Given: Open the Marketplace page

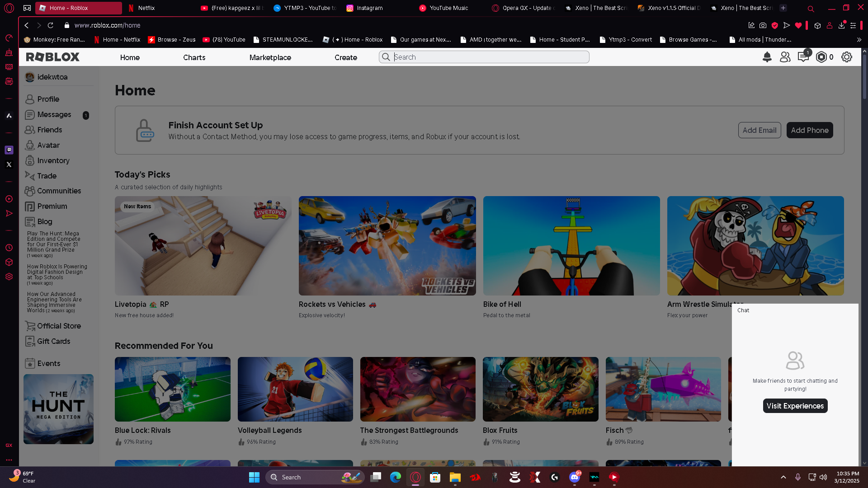Looking at the screenshot, I should point(270,57).
